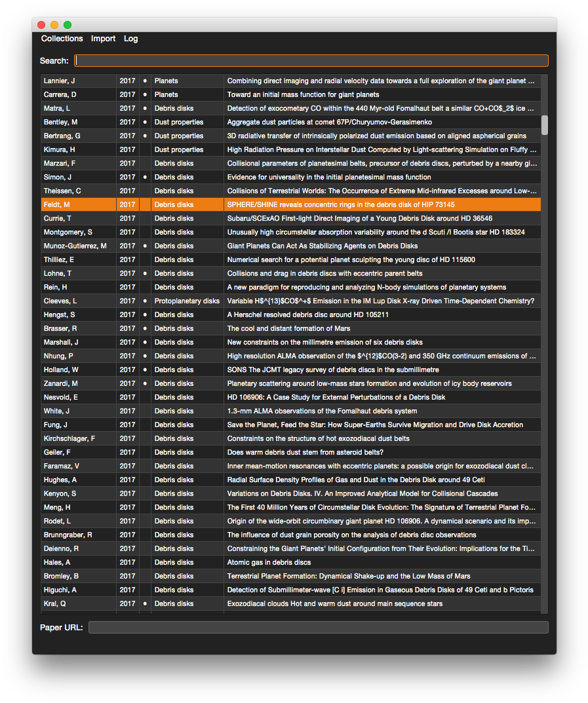Click the Paper URL field
This screenshot has width=588, height=703.
pyautogui.click(x=318, y=627)
